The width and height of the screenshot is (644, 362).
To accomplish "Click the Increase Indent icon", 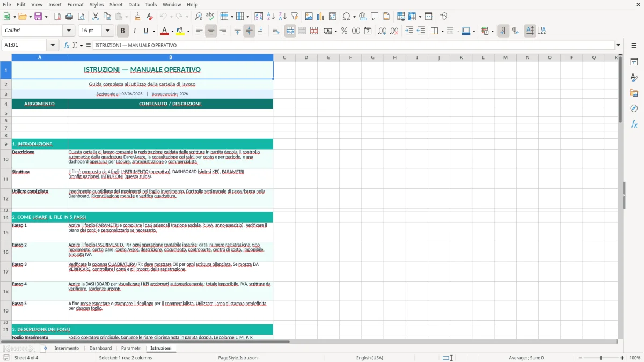I will click(409, 31).
